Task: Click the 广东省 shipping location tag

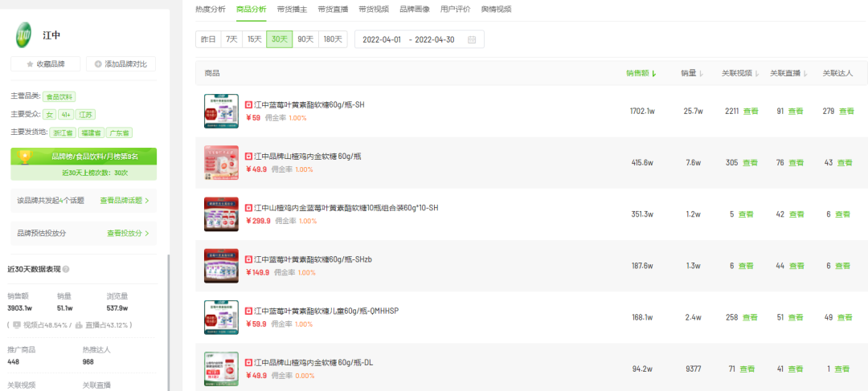Action: (x=119, y=132)
